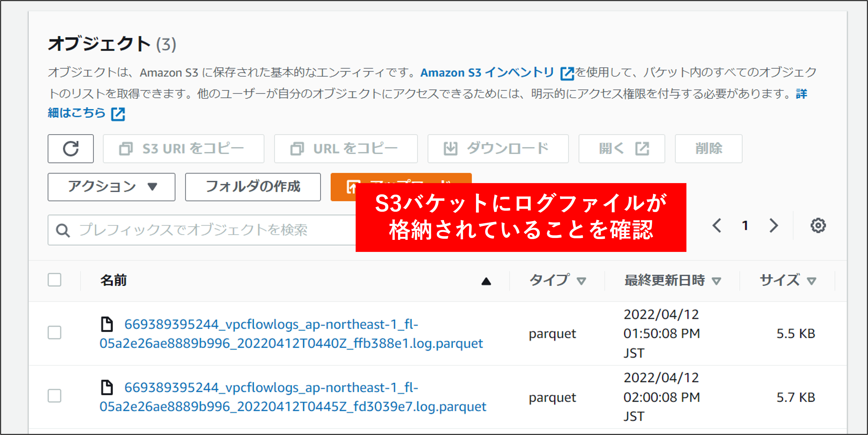Image resolution: width=868 pixels, height=435 pixels.
Task: Click the settings gear icon
Action: tap(818, 226)
